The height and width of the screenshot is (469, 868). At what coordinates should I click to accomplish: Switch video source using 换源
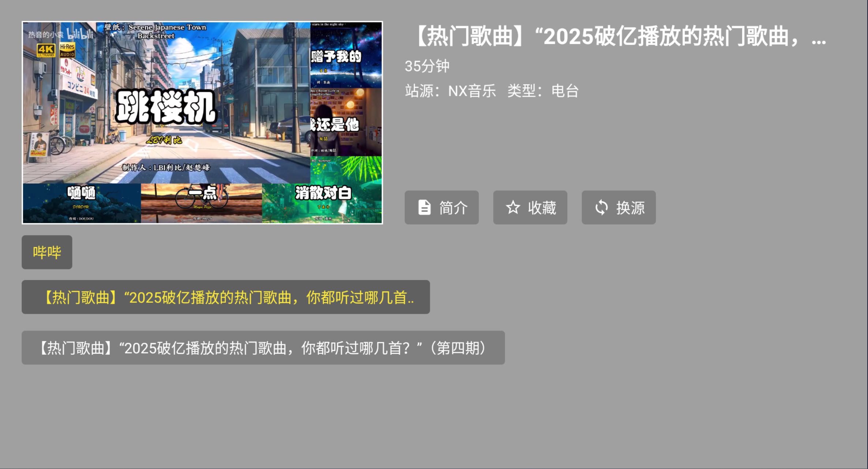tap(618, 207)
